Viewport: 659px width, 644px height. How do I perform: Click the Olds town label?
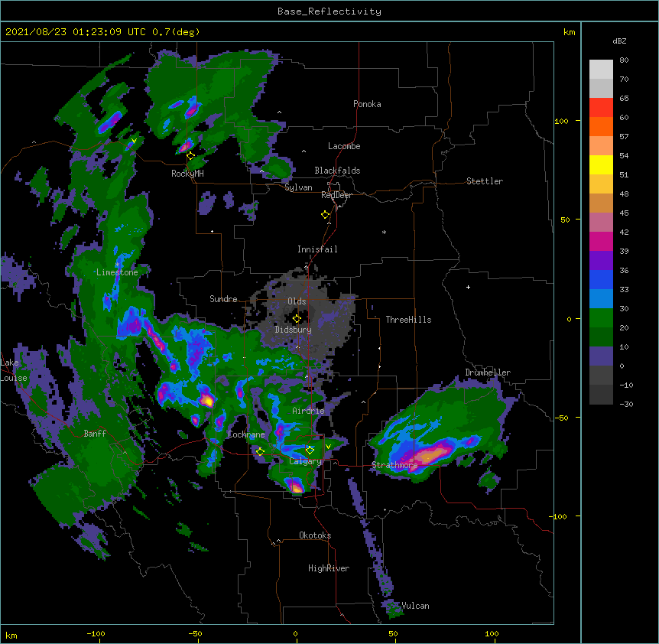[x=297, y=301]
